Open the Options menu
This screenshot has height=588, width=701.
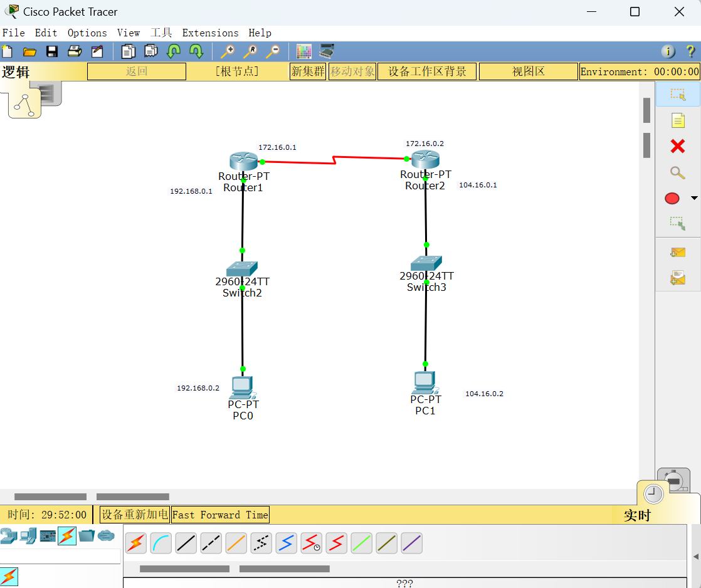[x=87, y=33]
